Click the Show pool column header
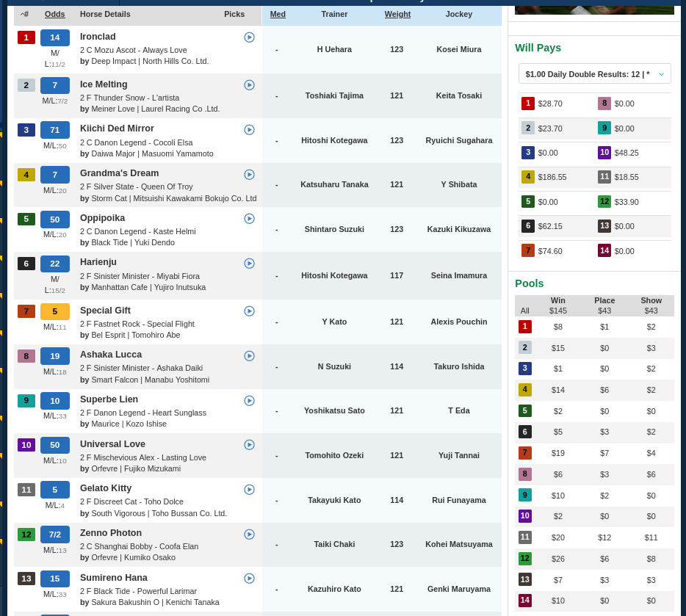This screenshot has height=616, width=686. [651, 300]
